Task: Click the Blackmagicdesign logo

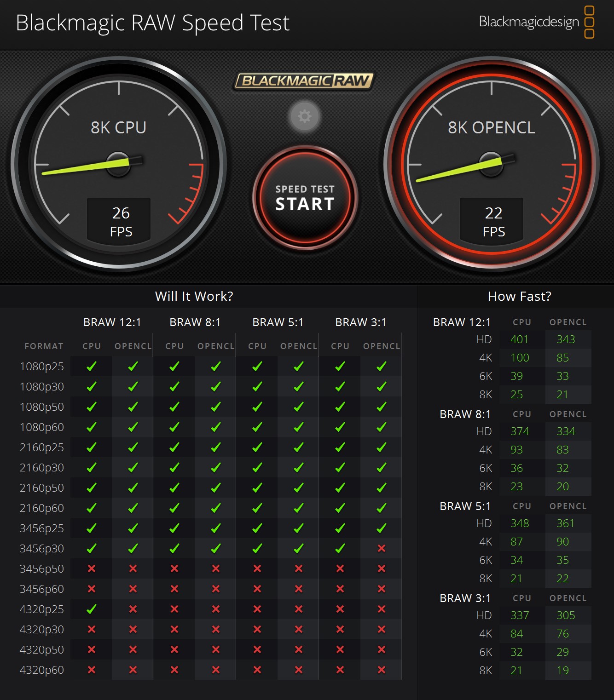Action: [536, 22]
